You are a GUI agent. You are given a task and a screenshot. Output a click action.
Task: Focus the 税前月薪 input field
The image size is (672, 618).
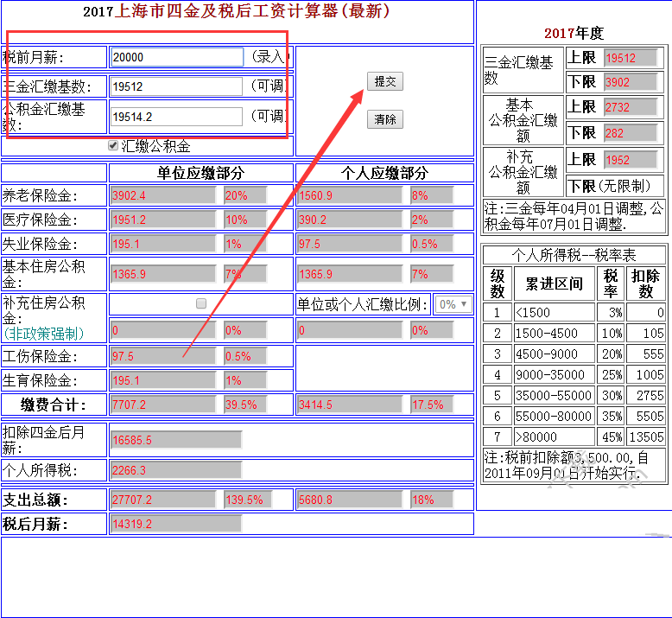tap(177, 57)
